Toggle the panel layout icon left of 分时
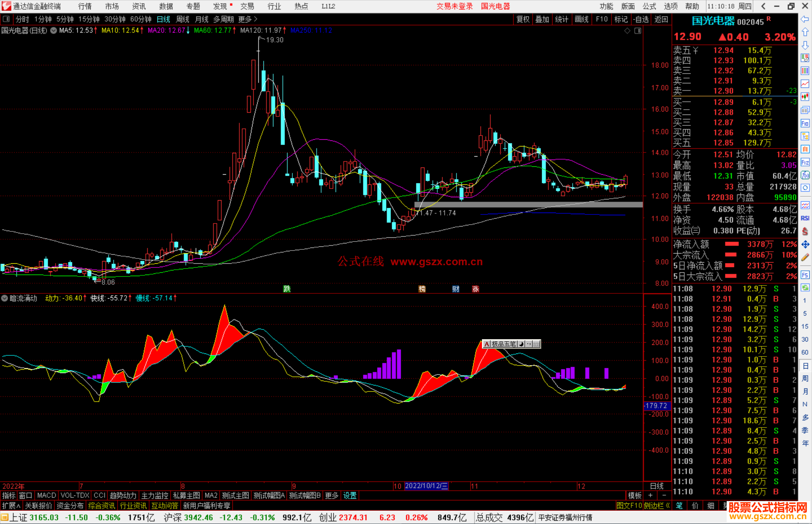 click(6, 19)
